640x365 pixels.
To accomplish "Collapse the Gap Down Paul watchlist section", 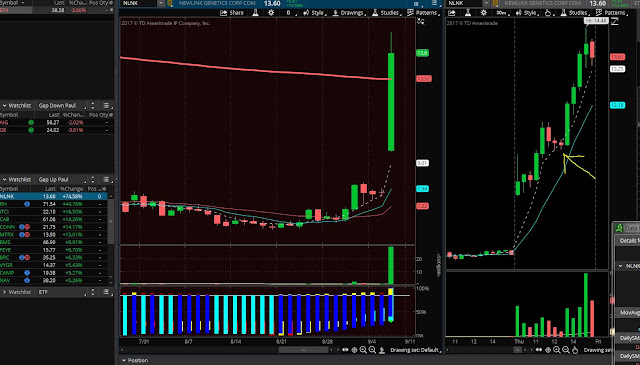I will pyautogui.click(x=4, y=106).
